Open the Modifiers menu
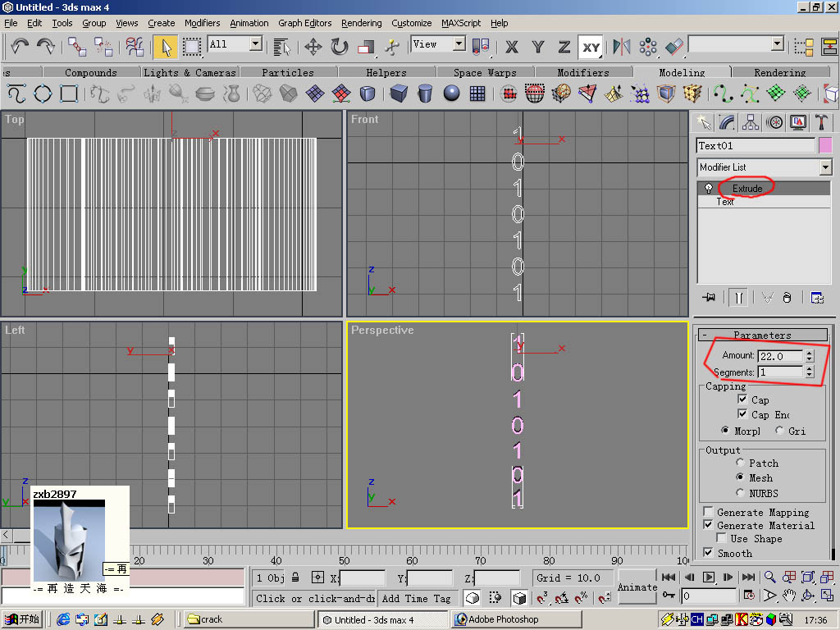This screenshot has width=840, height=630. click(x=202, y=23)
